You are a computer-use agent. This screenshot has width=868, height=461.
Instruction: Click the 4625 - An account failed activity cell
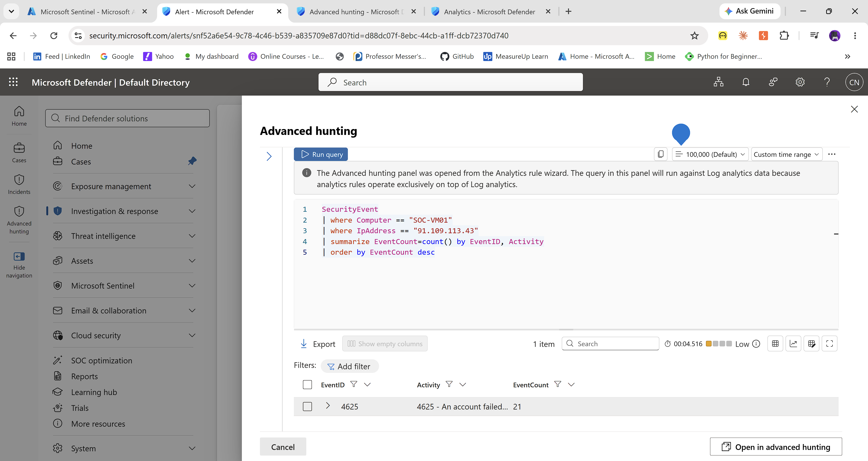462,407
